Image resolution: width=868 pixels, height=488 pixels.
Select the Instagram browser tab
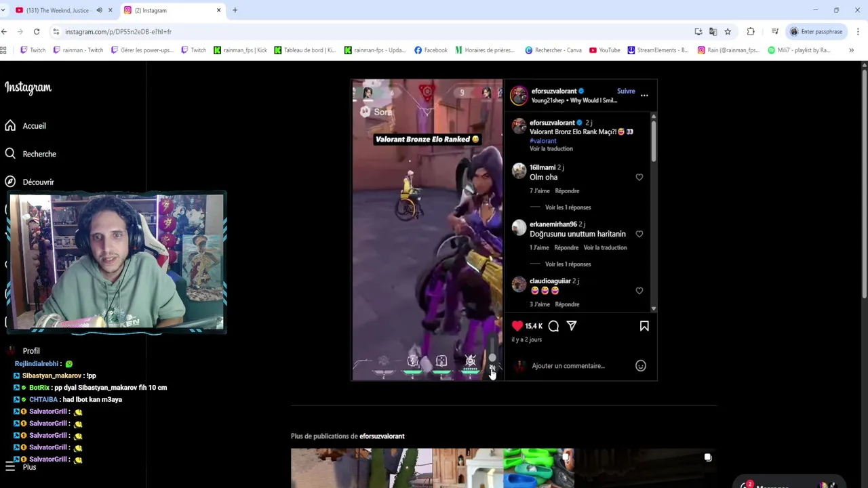pos(170,10)
